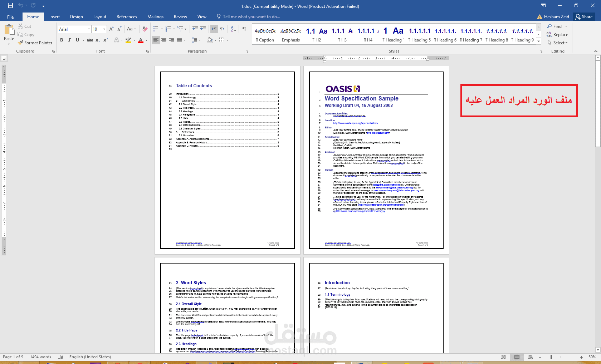Open the Paragraph dialog box launcher
Viewport: 601px width, 364px height.
[247, 51]
